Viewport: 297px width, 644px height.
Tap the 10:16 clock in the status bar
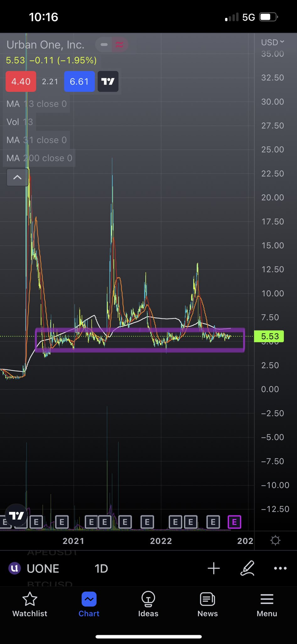pyautogui.click(x=44, y=17)
